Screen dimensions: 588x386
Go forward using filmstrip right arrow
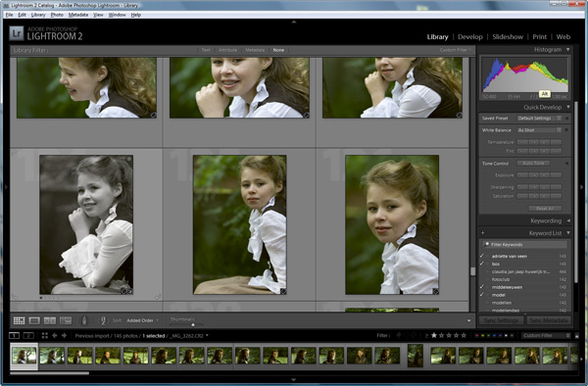(64, 335)
